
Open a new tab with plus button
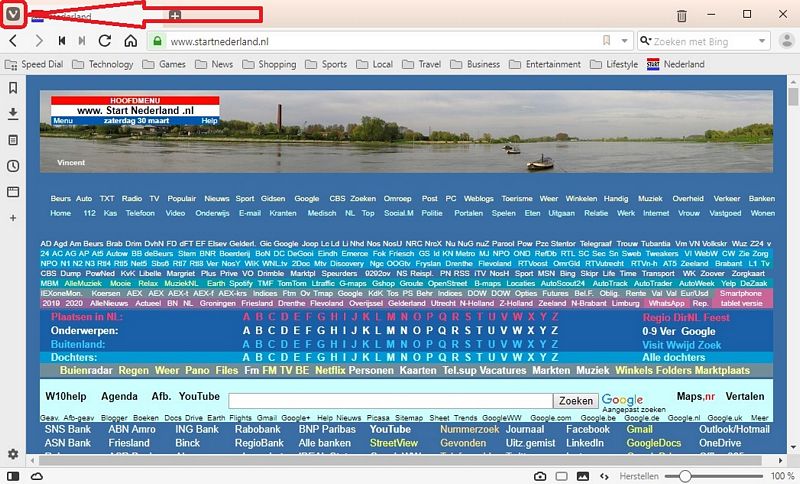tap(175, 15)
